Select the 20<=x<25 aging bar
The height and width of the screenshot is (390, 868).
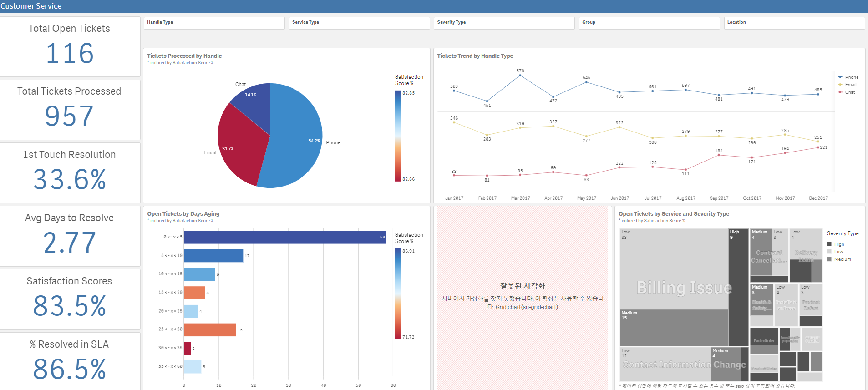click(x=191, y=311)
